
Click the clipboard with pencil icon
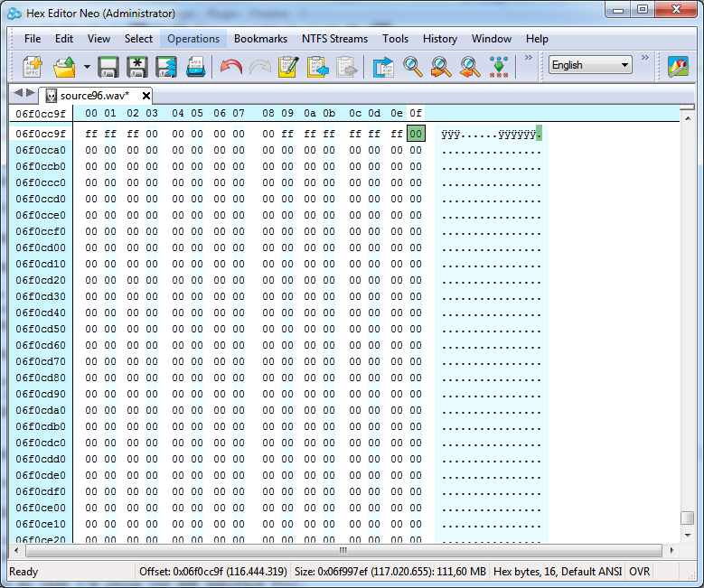pos(288,67)
